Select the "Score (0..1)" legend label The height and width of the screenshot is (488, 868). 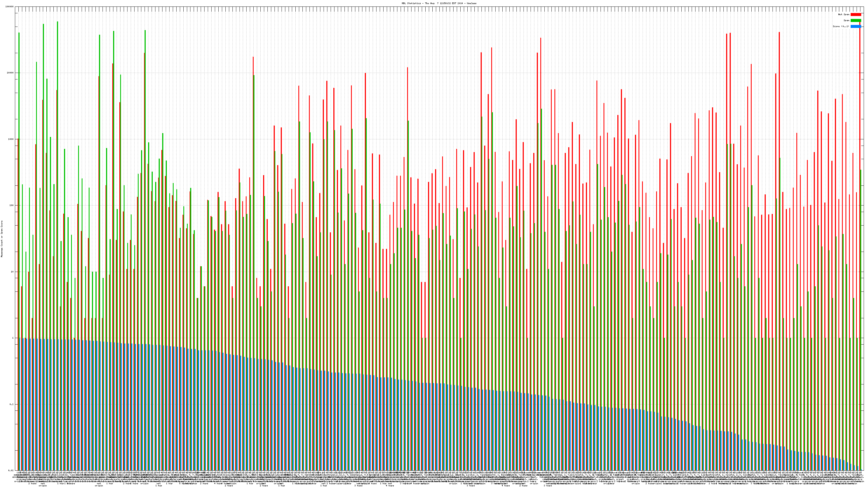pos(841,26)
